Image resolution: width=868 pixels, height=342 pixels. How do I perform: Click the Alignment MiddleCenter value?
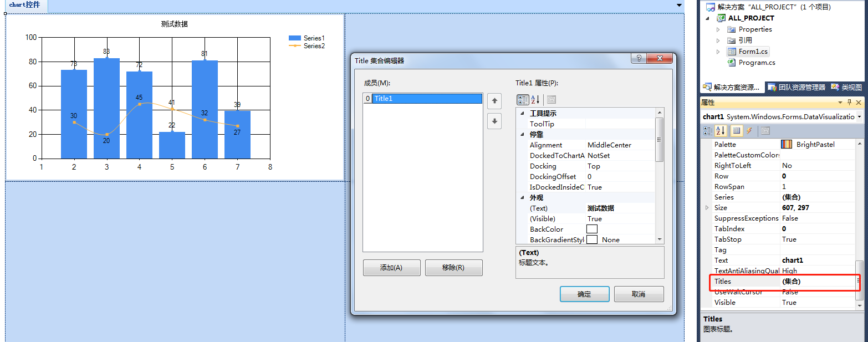click(609, 145)
